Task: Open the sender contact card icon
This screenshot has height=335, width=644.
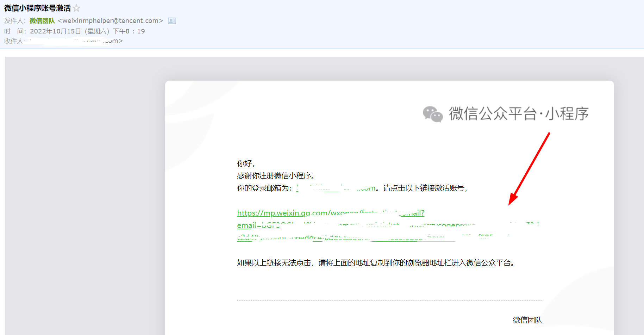Action: tap(172, 21)
